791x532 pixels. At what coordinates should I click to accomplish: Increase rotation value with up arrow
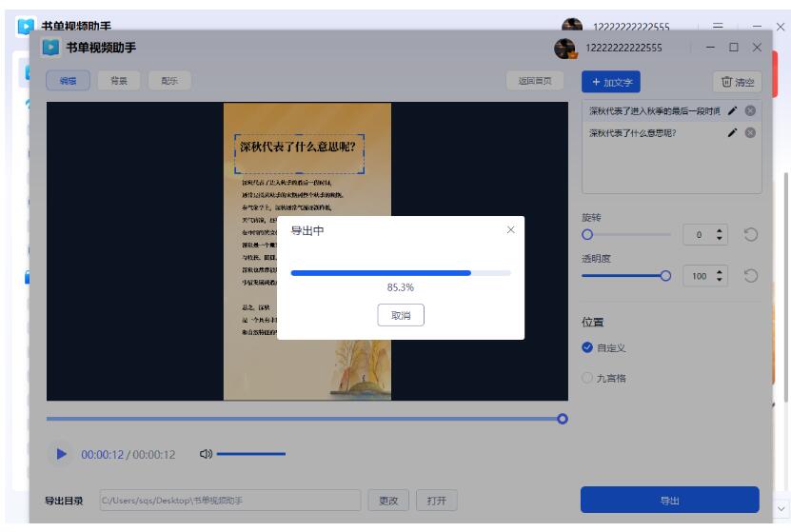[x=720, y=231]
